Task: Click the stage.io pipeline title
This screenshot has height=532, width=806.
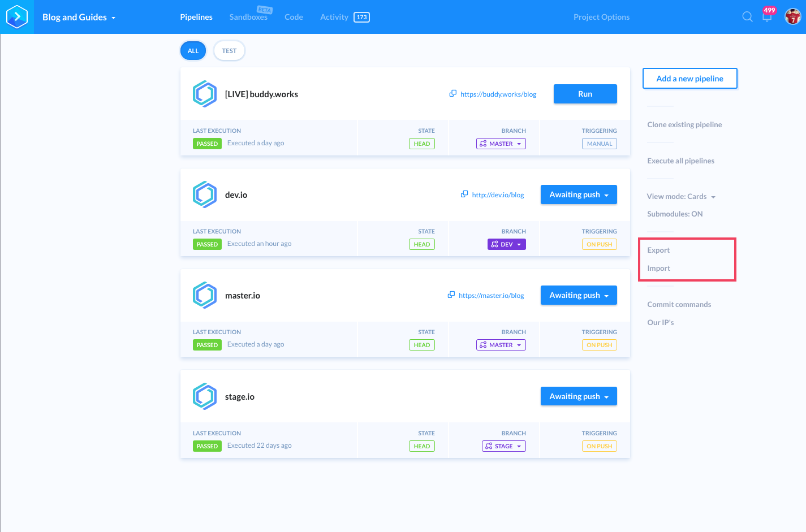Action: [239, 396]
